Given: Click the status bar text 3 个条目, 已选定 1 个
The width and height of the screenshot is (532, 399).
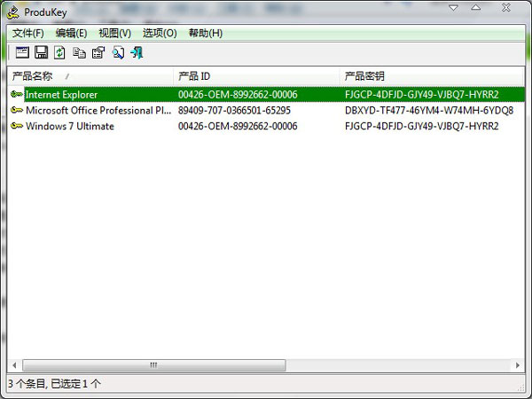Looking at the screenshot, I should 54,384.
